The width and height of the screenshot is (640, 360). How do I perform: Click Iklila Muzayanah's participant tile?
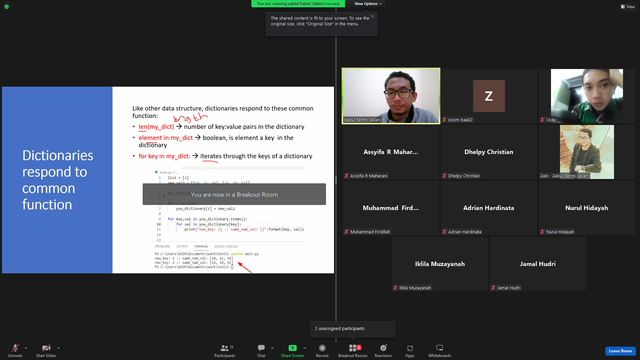pyautogui.click(x=440, y=264)
